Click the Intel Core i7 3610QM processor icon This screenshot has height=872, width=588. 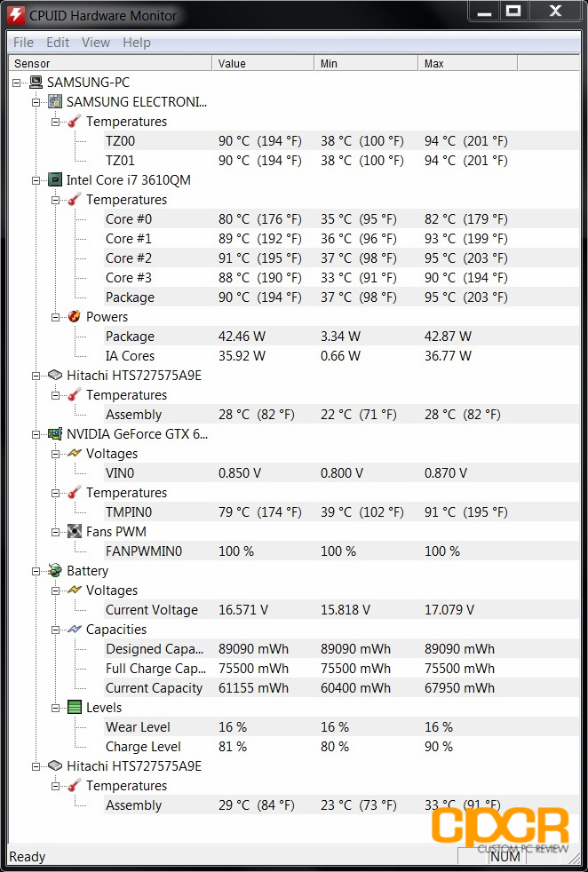55,180
